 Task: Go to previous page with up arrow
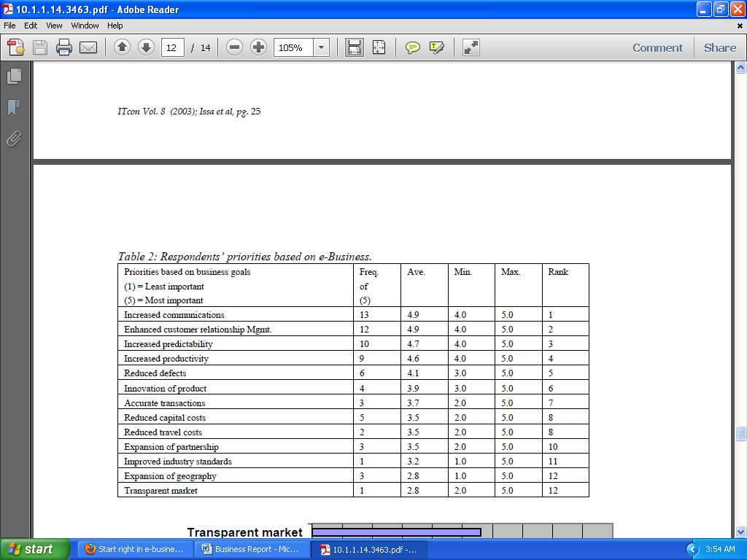[122, 48]
